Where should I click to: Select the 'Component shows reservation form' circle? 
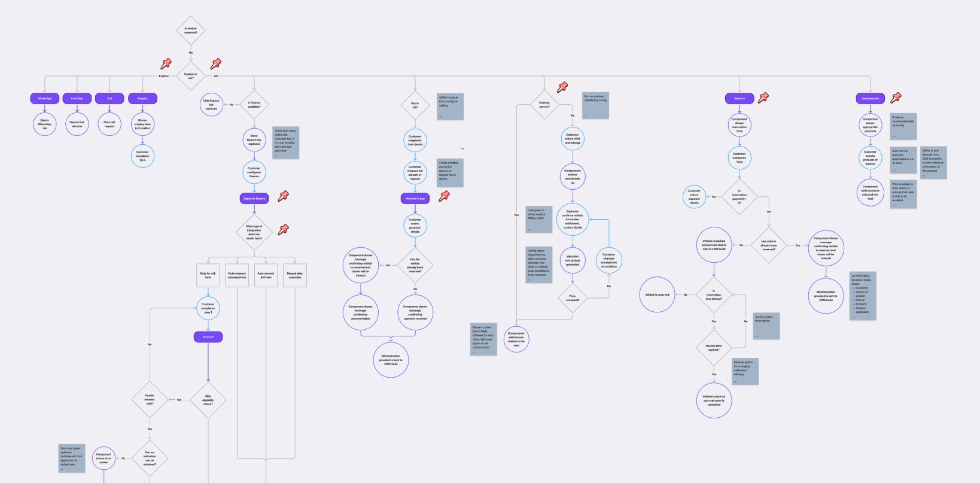(x=739, y=125)
